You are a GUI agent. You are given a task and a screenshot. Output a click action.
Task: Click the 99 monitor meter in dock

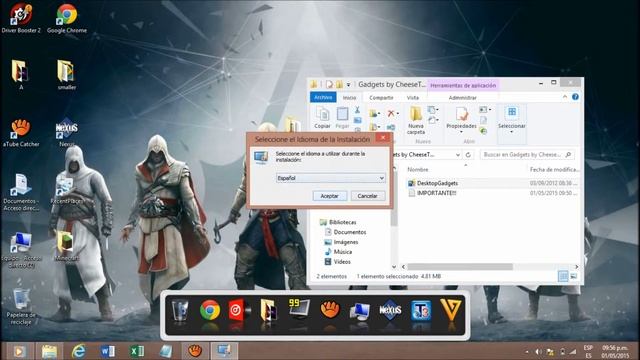click(299, 309)
